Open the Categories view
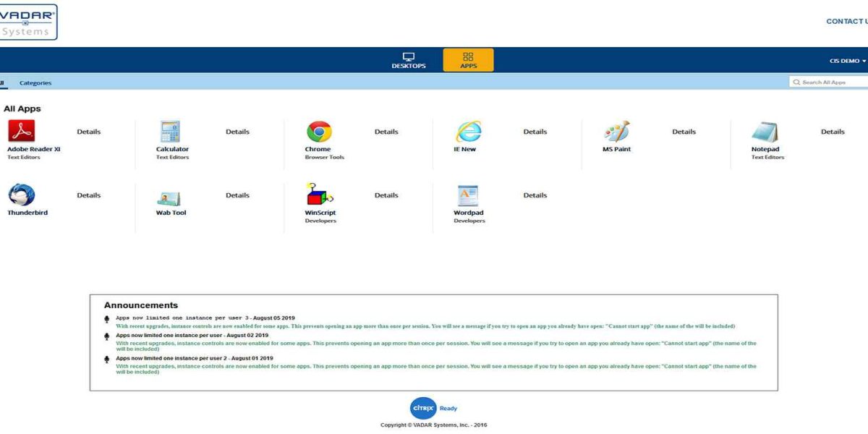Screen dimensions: 868x434 coord(35,82)
